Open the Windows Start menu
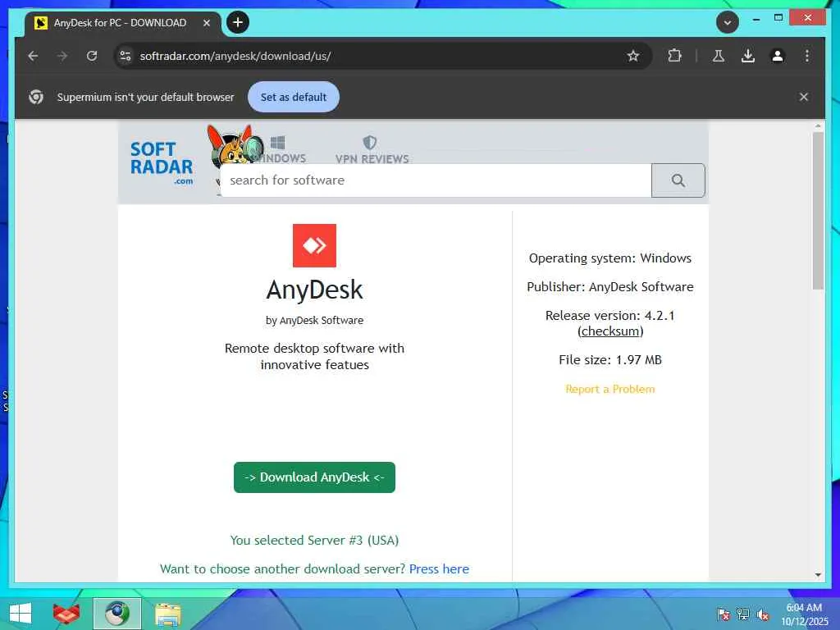The height and width of the screenshot is (630, 840). click(x=21, y=614)
